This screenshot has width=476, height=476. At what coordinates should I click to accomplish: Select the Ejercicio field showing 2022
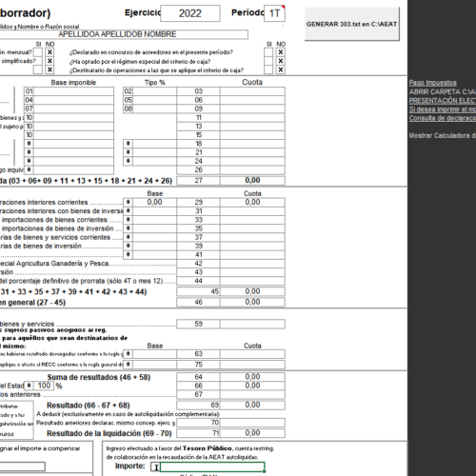pyautogui.click(x=190, y=13)
